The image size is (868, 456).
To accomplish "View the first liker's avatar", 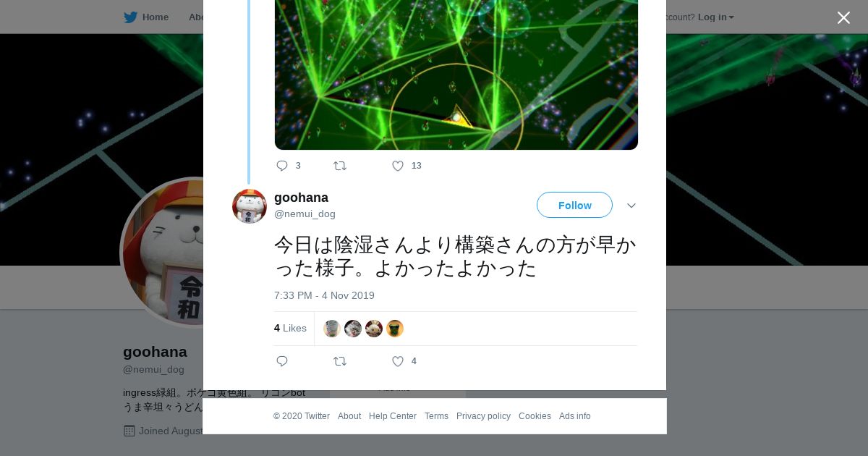I will pos(332,329).
